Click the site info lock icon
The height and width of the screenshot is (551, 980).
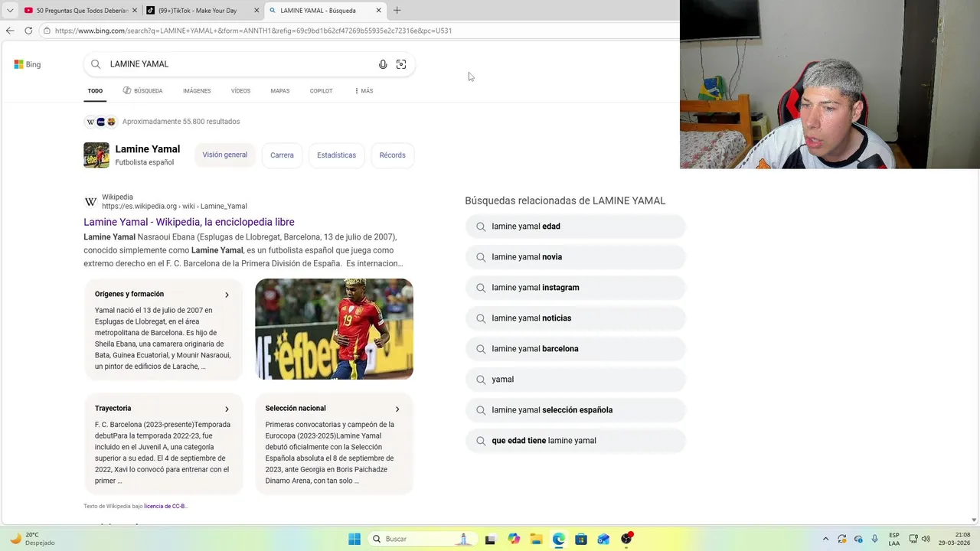point(47,31)
